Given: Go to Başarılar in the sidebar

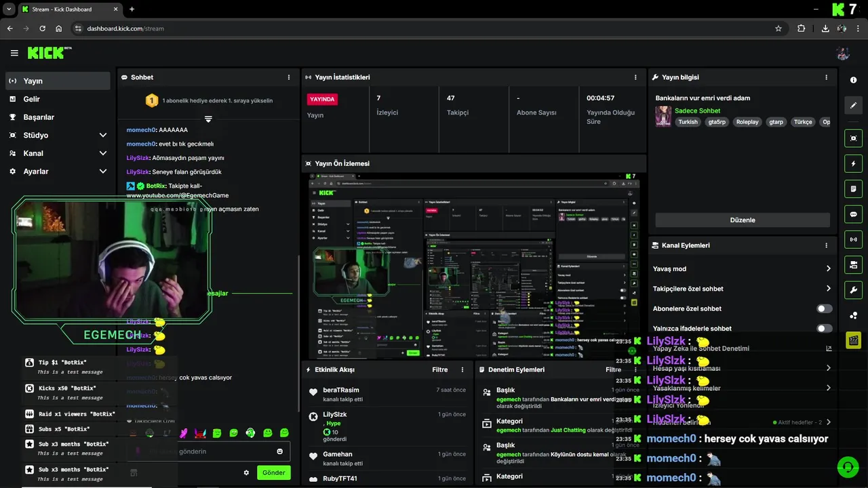Looking at the screenshot, I should pyautogui.click(x=58, y=117).
